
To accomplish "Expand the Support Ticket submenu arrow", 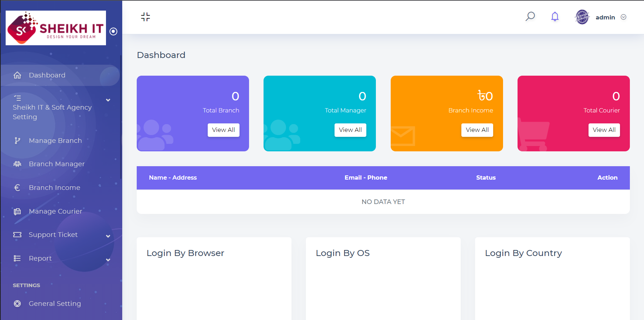I will tap(108, 236).
